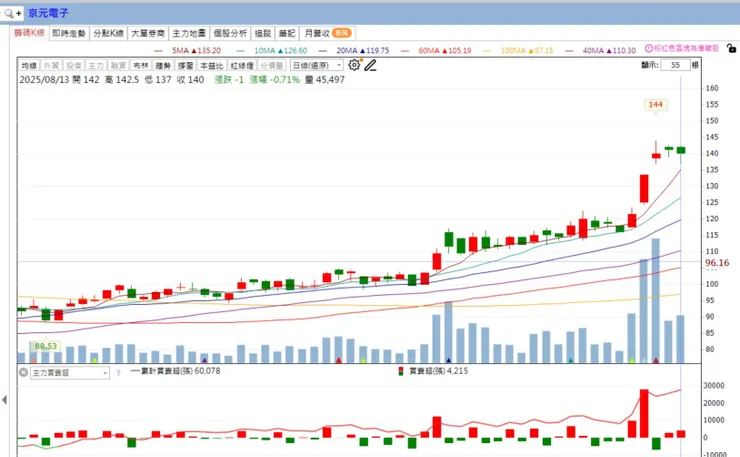This screenshot has width=740, height=457.
Task: Toggle the unlock padlock icon
Action: pyautogui.click(x=731, y=48)
